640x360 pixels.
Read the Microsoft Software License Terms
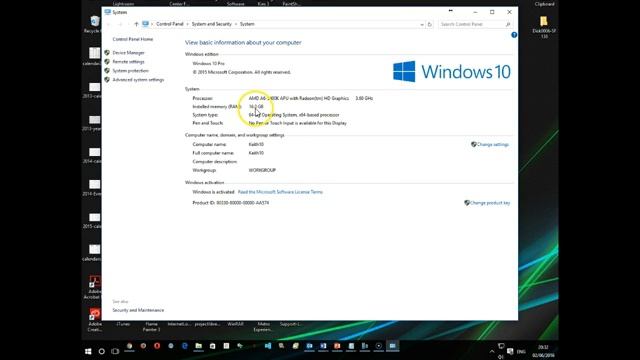280,192
